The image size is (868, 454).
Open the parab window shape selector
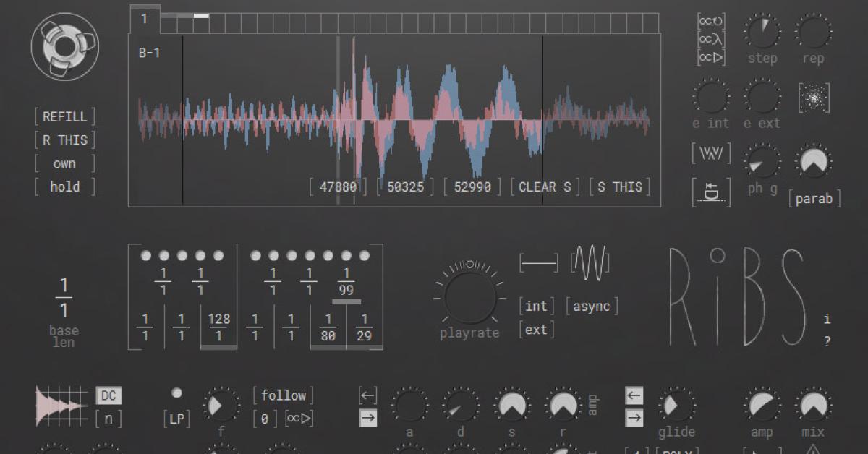(x=814, y=199)
